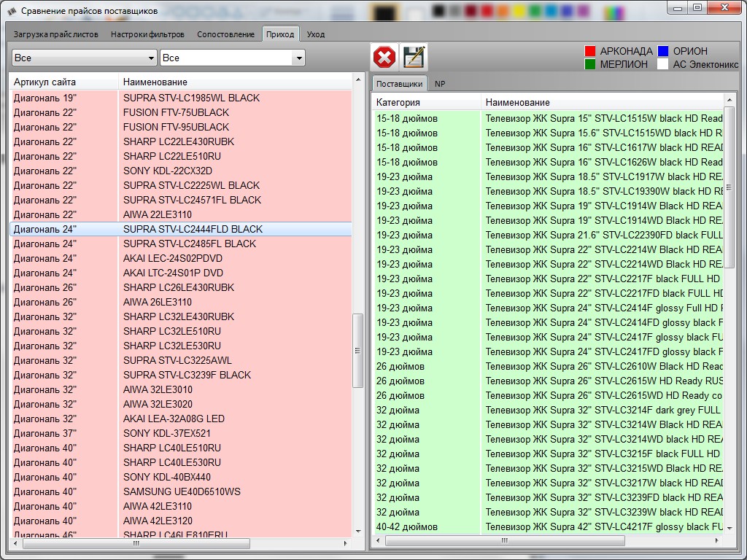Click the application icon in title bar

(x=12, y=10)
